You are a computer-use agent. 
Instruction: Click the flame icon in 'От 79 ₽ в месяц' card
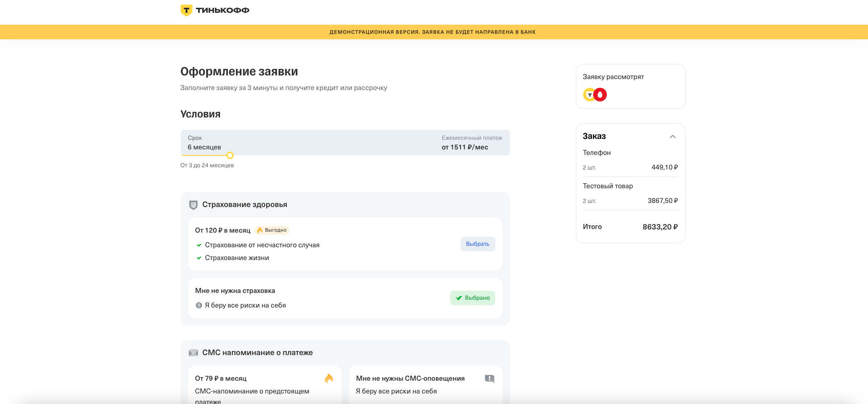pos(329,378)
